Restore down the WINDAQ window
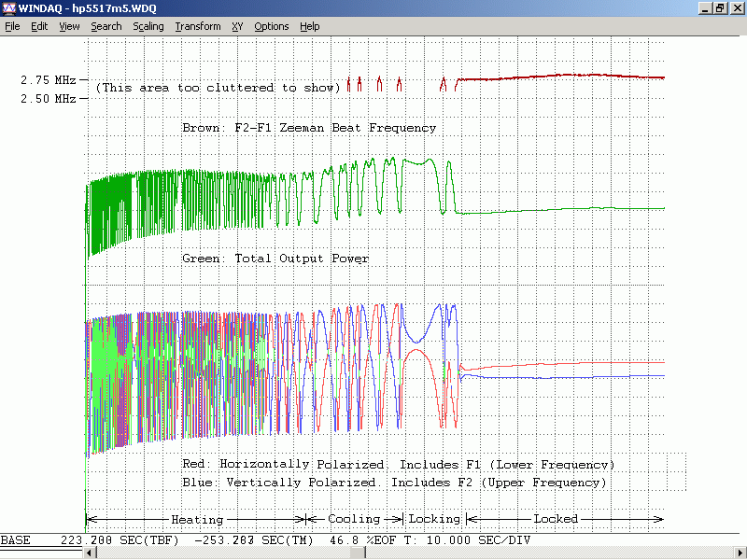The width and height of the screenshot is (747, 560). (720, 8)
